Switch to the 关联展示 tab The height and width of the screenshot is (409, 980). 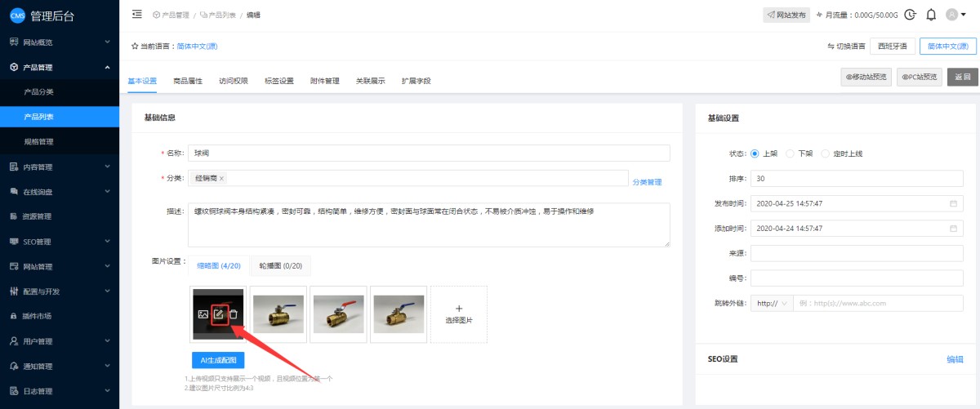click(371, 81)
